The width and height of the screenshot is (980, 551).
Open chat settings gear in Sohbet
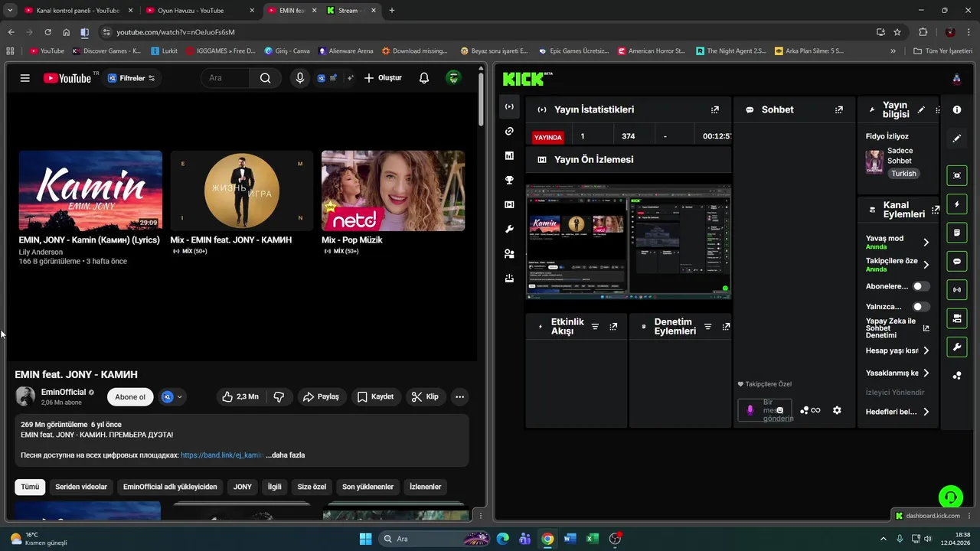coord(837,410)
